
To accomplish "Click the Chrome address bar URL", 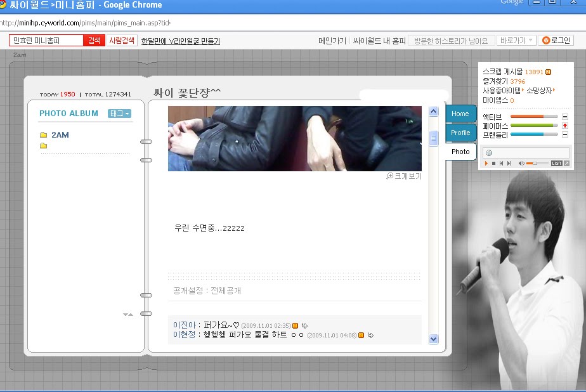I will click(x=85, y=23).
